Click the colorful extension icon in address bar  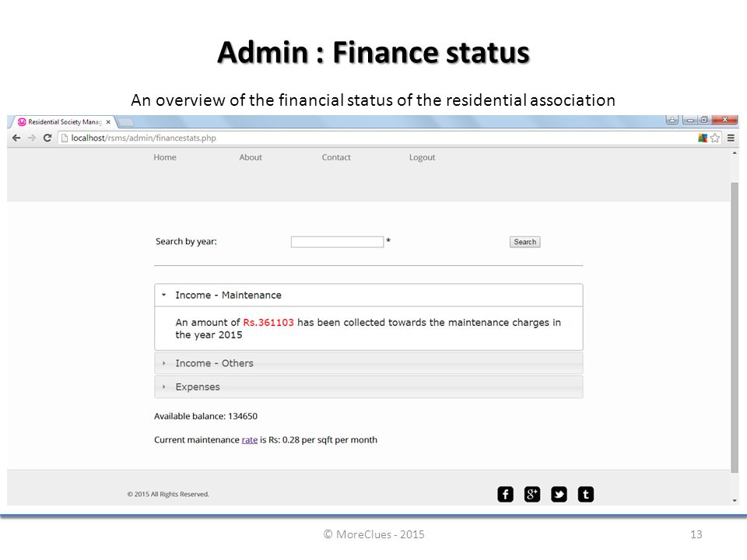click(x=703, y=138)
